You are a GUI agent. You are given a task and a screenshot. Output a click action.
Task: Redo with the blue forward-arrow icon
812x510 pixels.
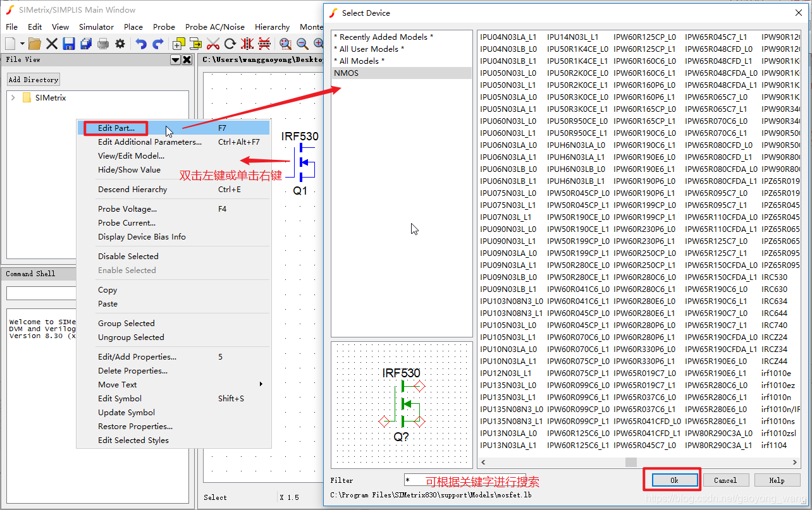coord(158,44)
